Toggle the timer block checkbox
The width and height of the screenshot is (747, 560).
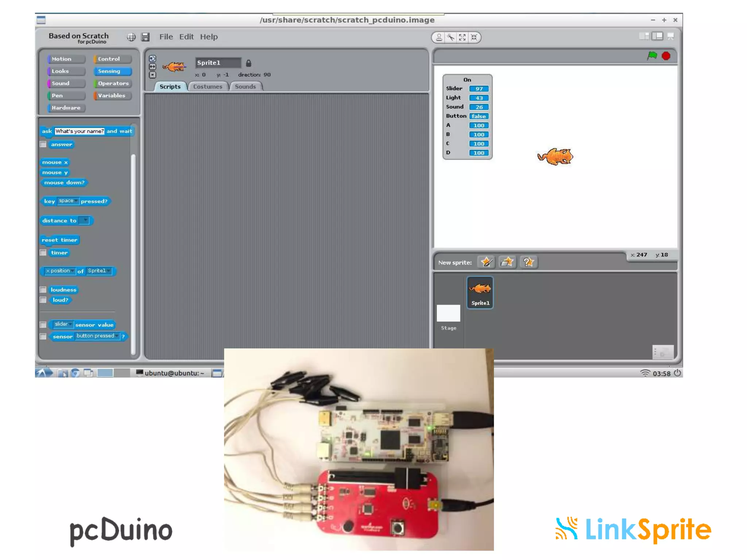click(43, 253)
